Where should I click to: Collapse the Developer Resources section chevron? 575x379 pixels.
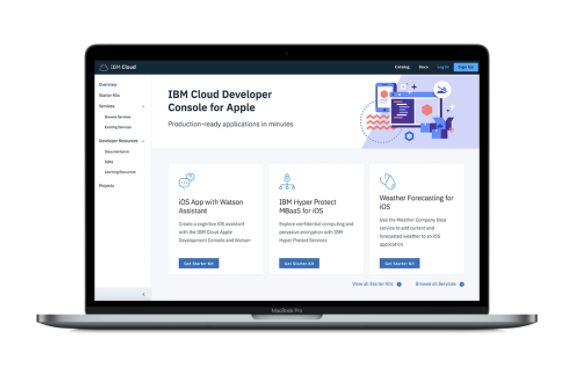coord(143,141)
